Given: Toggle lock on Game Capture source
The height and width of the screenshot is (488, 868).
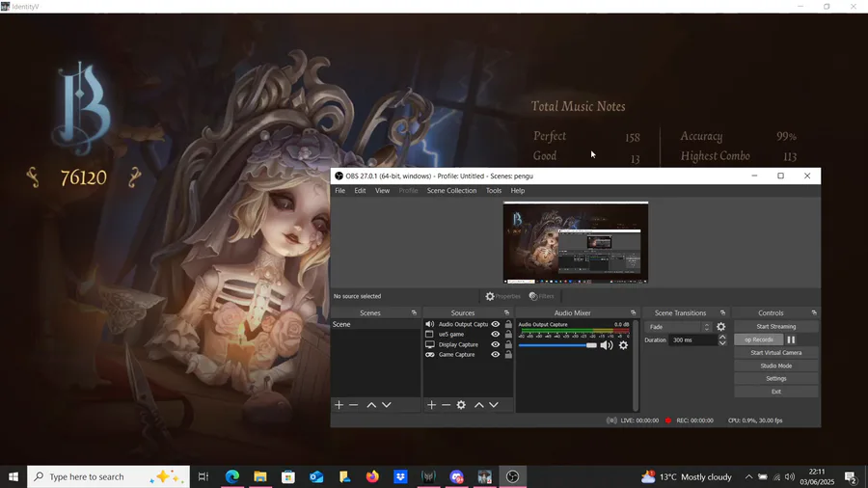Looking at the screenshot, I should [508, 355].
